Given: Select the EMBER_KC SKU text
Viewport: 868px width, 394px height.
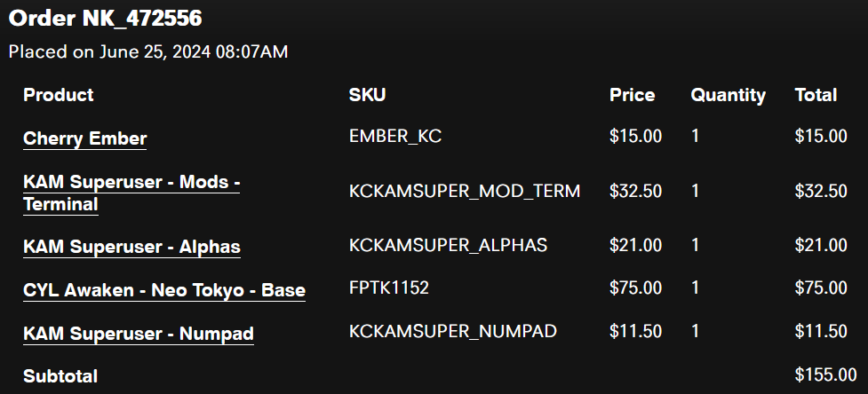Looking at the screenshot, I should [x=395, y=136].
